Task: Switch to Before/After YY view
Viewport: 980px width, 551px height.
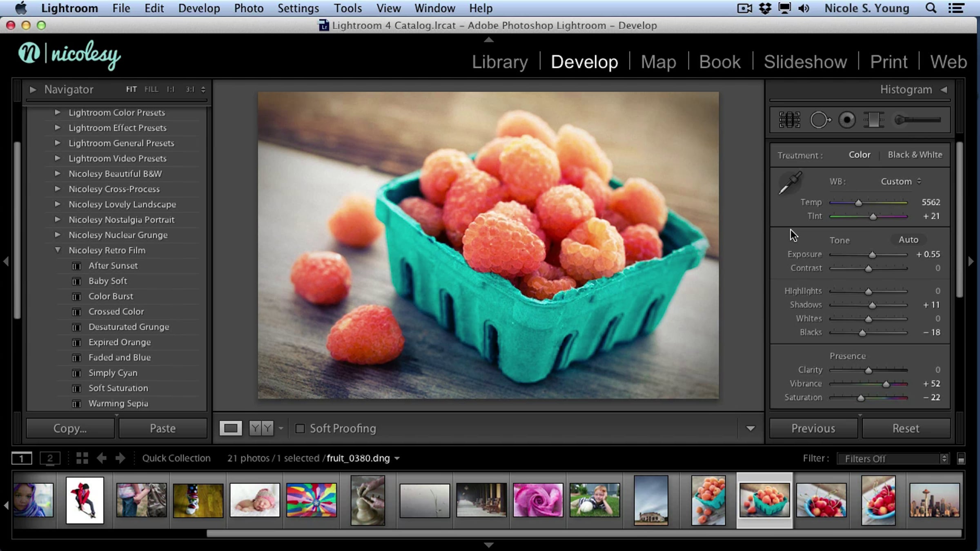Action: pyautogui.click(x=261, y=428)
